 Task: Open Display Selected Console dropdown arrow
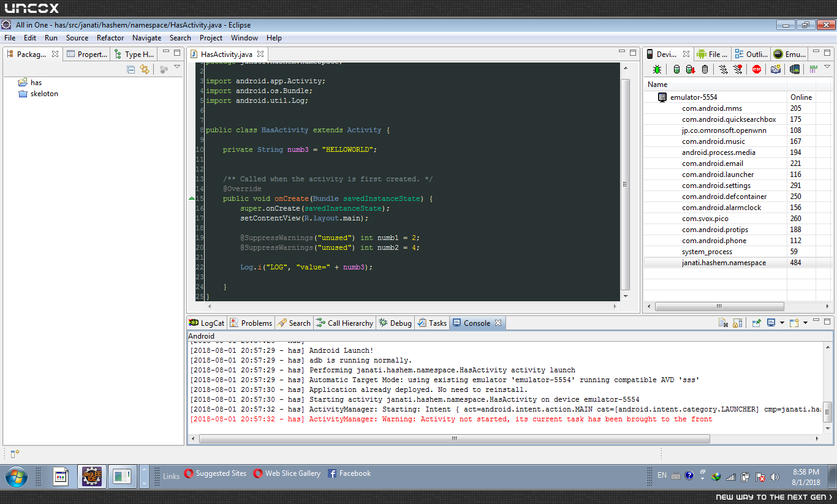(x=782, y=323)
